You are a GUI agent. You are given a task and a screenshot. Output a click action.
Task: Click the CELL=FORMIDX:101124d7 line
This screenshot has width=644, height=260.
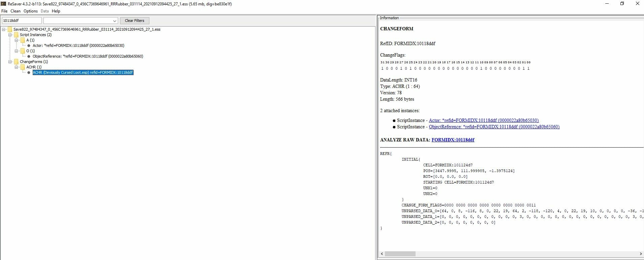pyautogui.click(x=448, y=165)
